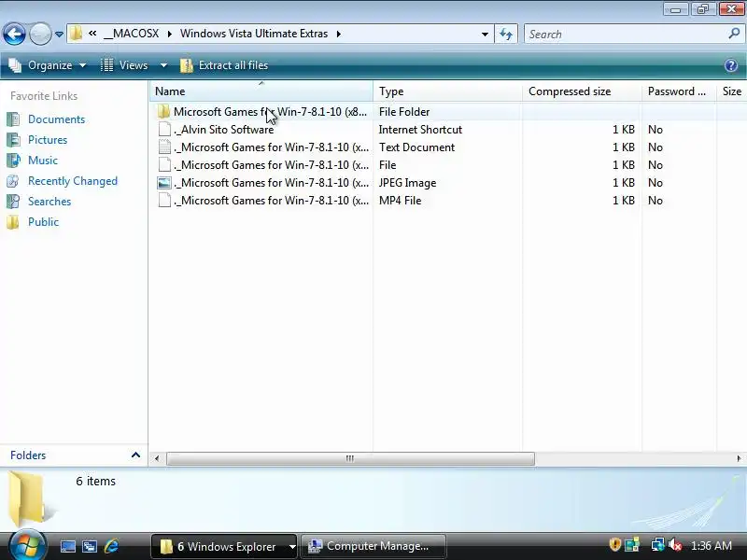Select the MP4 File name
Screen dimensions: 747x560
pyautogui.click(x=272, y=201)
